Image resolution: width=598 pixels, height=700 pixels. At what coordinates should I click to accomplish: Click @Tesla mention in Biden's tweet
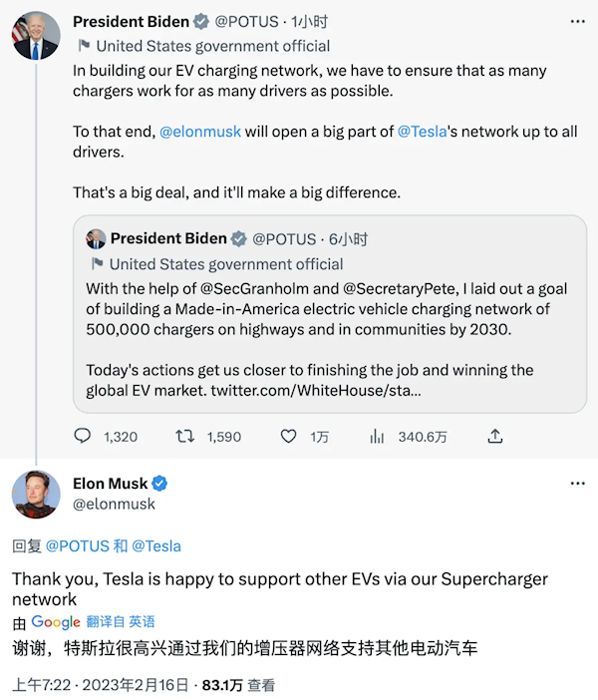click(x=422, y=132)
